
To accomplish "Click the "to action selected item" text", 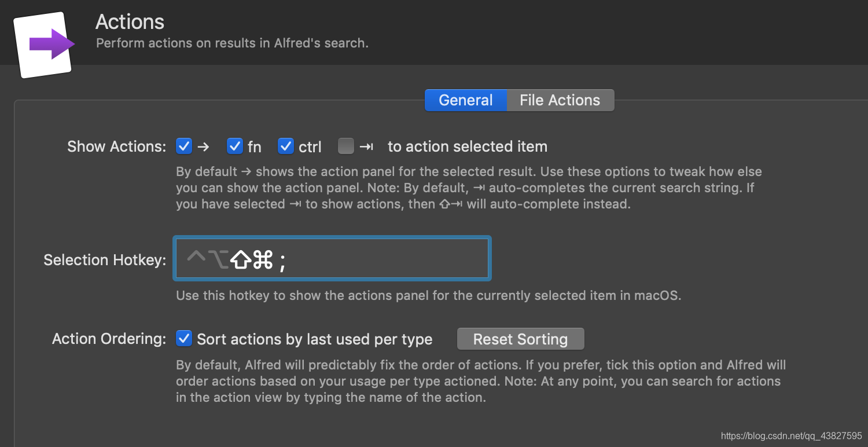I will coord(468,147).
